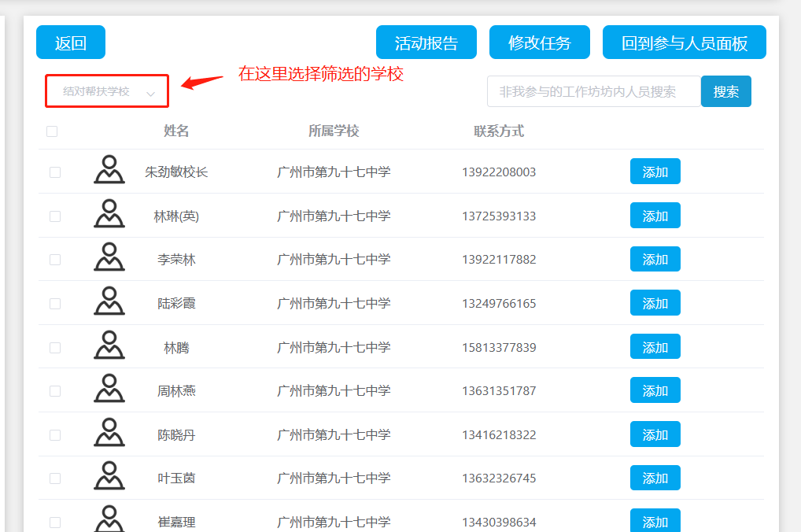Select the name 林腾
The image size is (801, 532).
click(x=176, y=348)
